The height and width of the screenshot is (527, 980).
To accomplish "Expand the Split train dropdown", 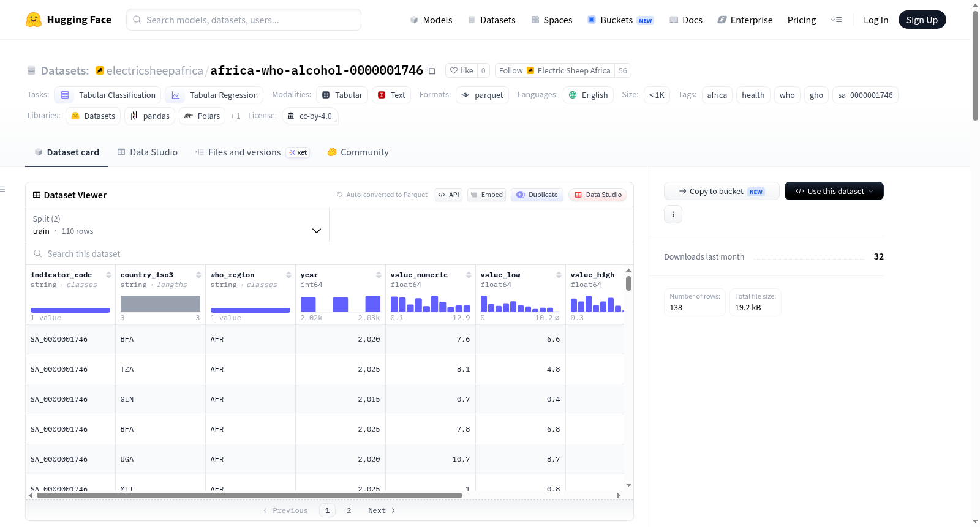I will [x=177, y=225].
